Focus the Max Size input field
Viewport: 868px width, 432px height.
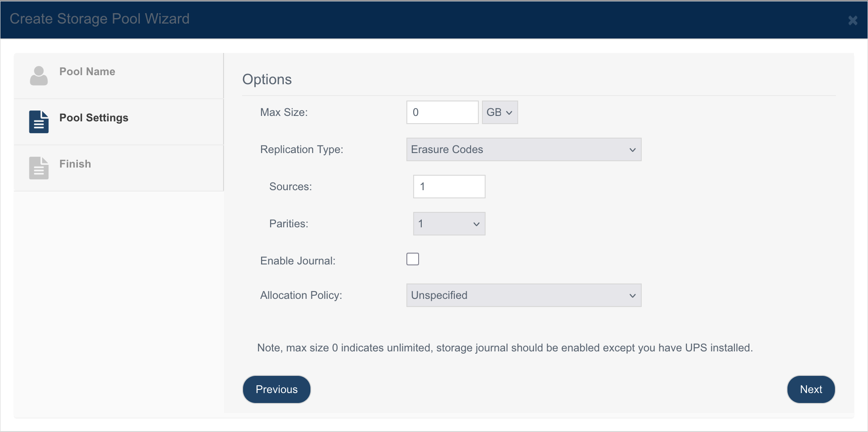tap(442, 112)
